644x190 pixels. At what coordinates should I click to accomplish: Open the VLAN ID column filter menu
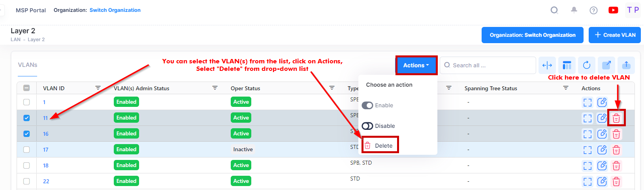(98, 88)
